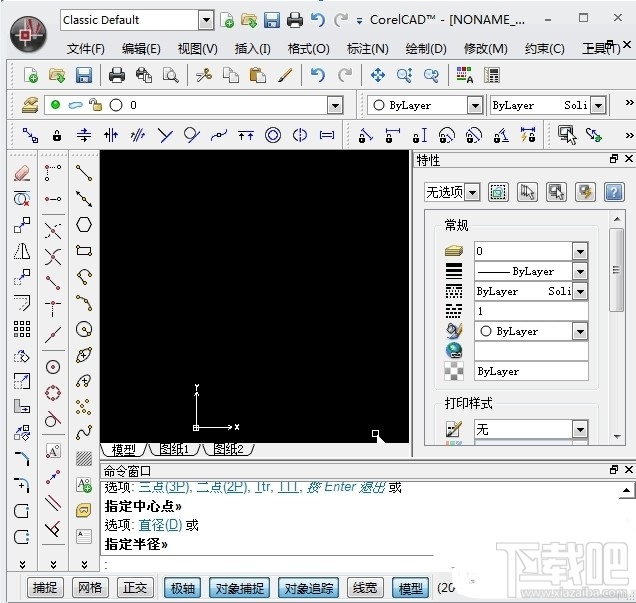Viewport: 636px width, 603px height.
Task: Toggle the 对象捕捉 button
Action: click(239, 588)
